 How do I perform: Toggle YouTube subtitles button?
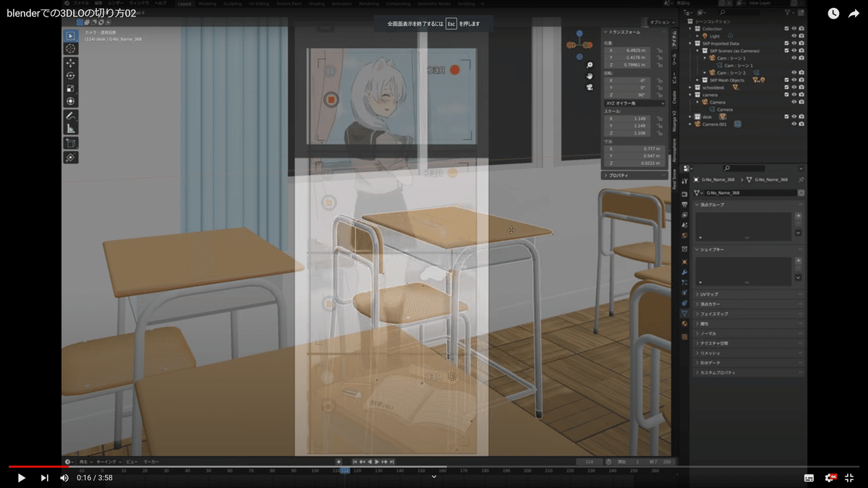click(x=809, y=478)
